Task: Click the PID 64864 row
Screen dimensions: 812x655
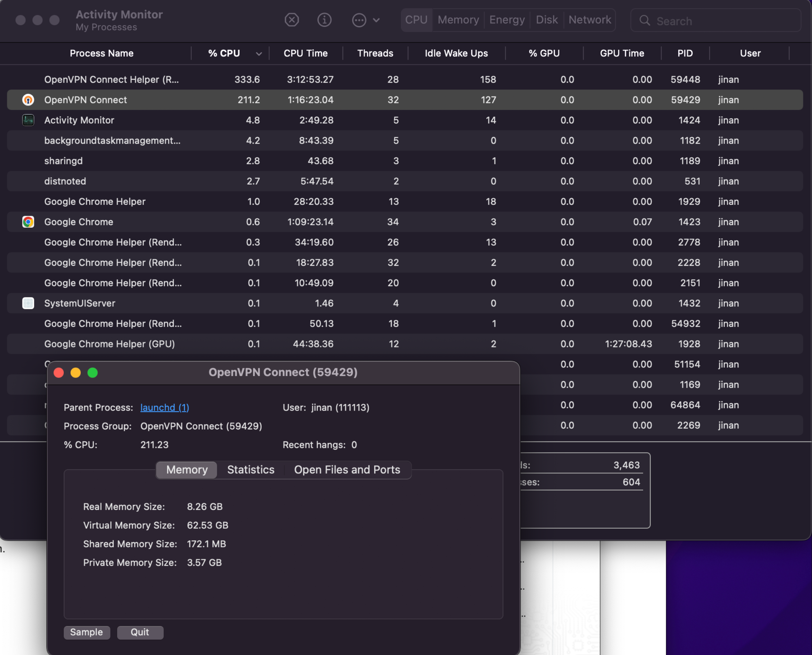Action: 662,405
